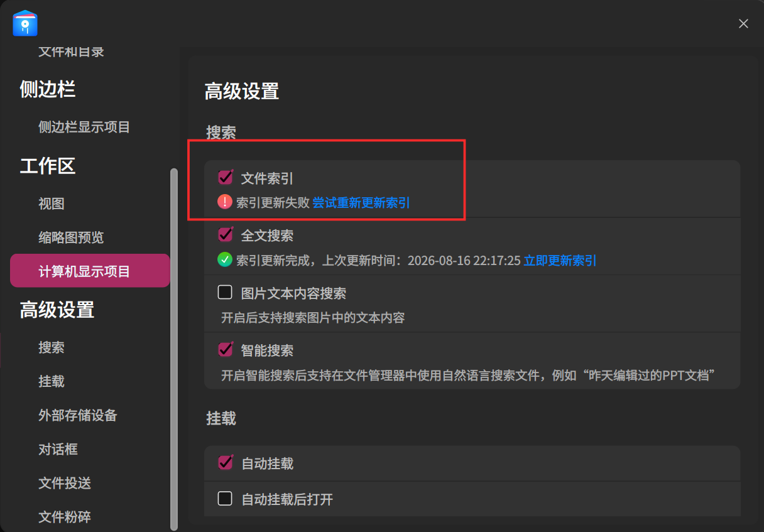Click the 高级设置 heading in the sidebar

[x=57, y=310]
